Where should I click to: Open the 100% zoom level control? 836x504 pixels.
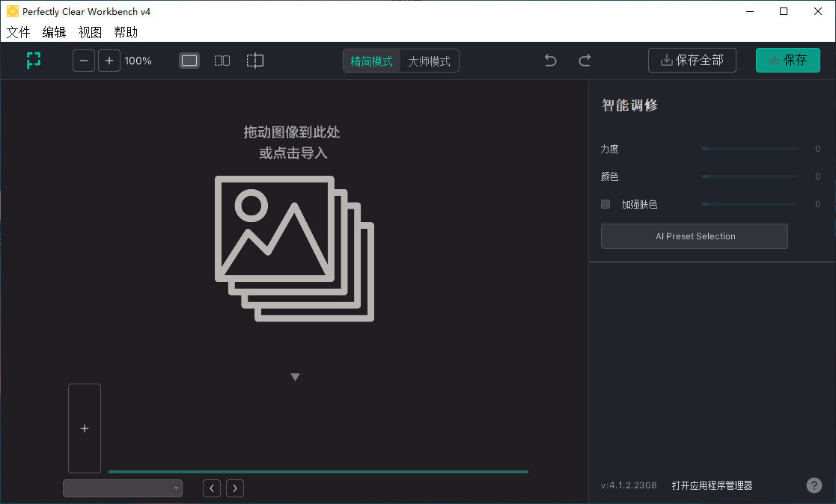[x=138, y=60]
